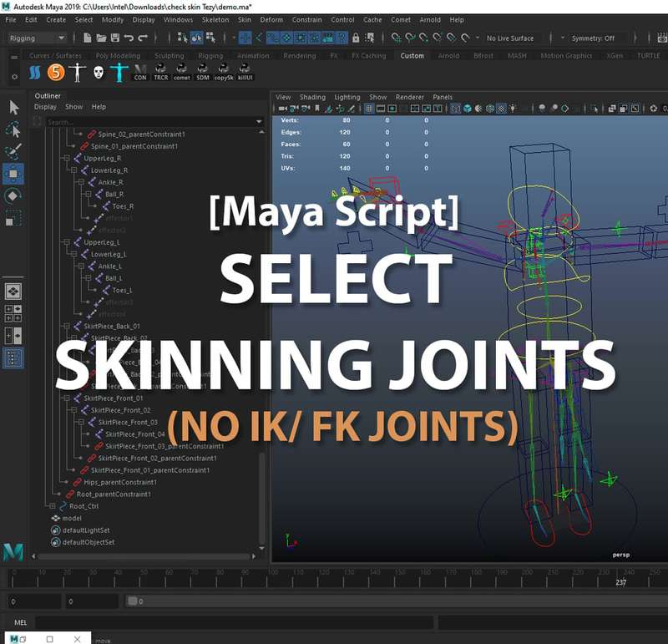Select Toes_R joint in Outliner
The image size is (668, 644).
[123, 206]
